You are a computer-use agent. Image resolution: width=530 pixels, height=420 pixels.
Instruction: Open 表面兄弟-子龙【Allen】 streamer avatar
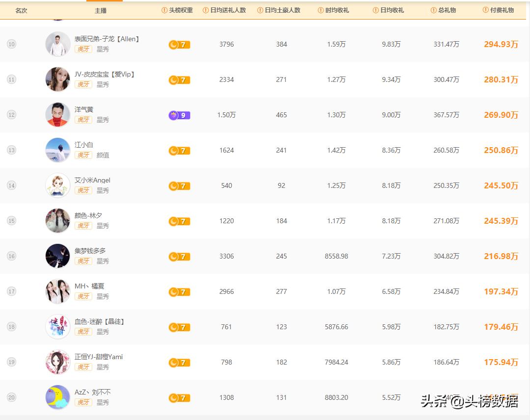[58, 44]
